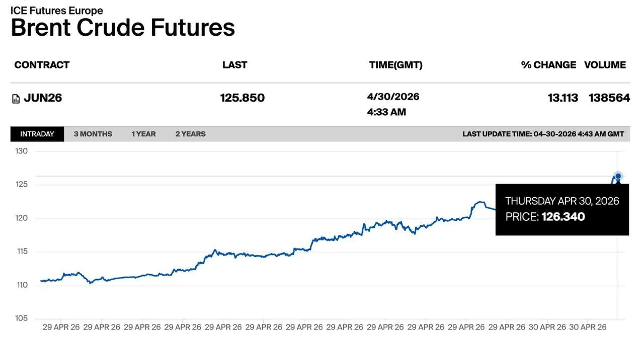Click the volume value 138564
This screenshot has width=644, height=338.
(x=609, y=98)
